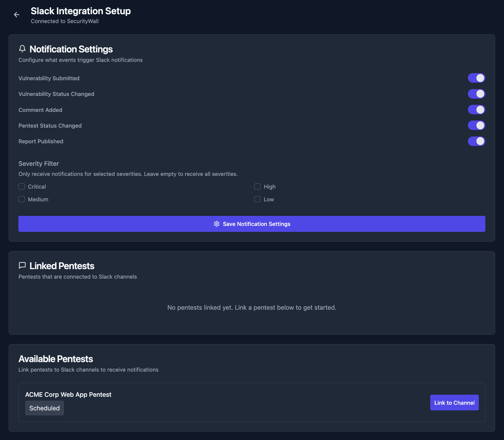
Task: Click the back arrow to exit setup
Action: point(17,15)
